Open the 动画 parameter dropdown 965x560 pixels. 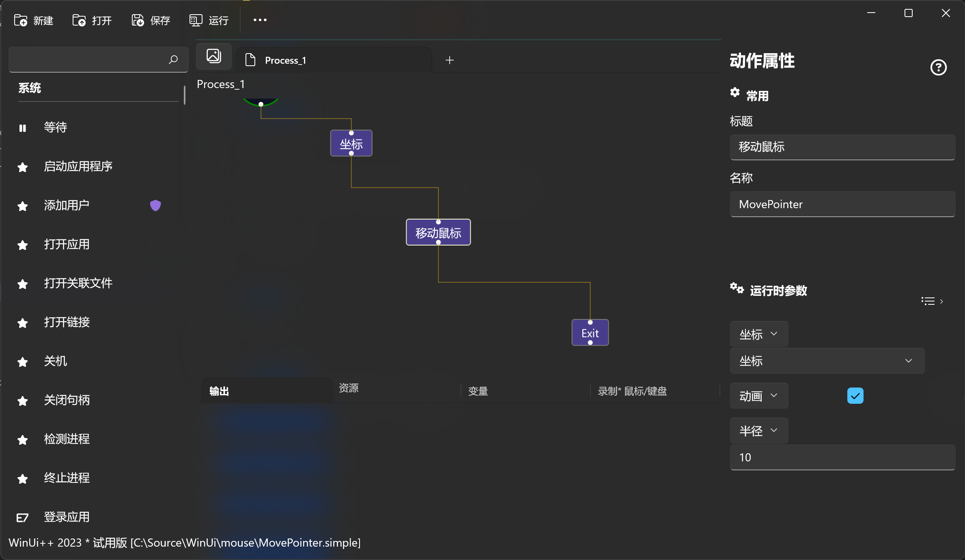coord(758,396)
